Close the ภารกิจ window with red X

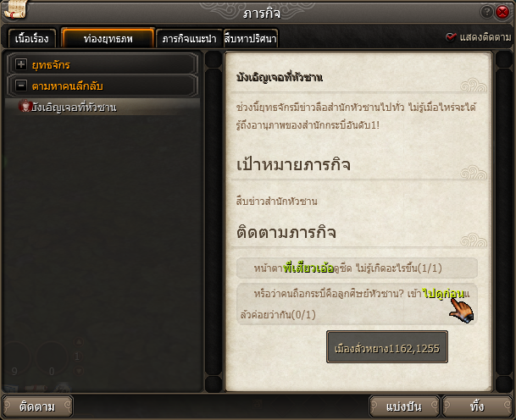[x=502, y=12]
